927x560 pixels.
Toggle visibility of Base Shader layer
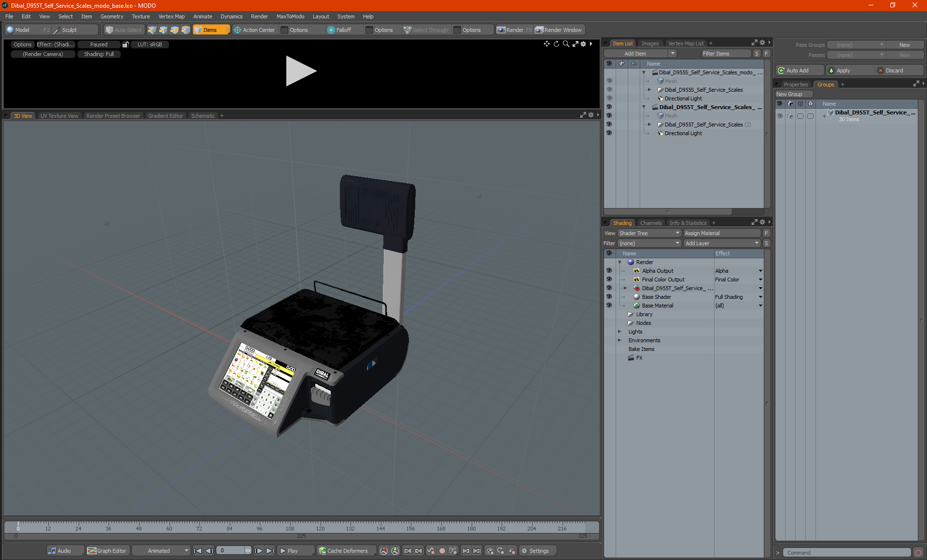(609, 297)
